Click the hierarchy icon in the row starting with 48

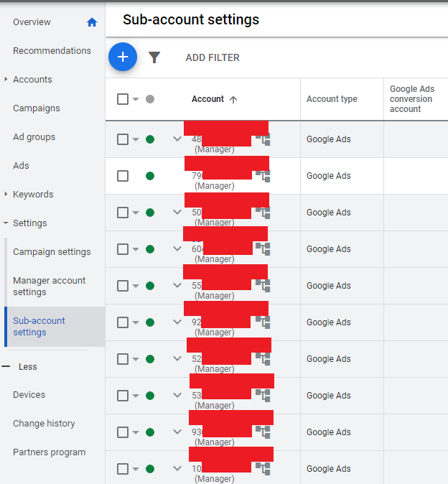click(x=263, y=139)
